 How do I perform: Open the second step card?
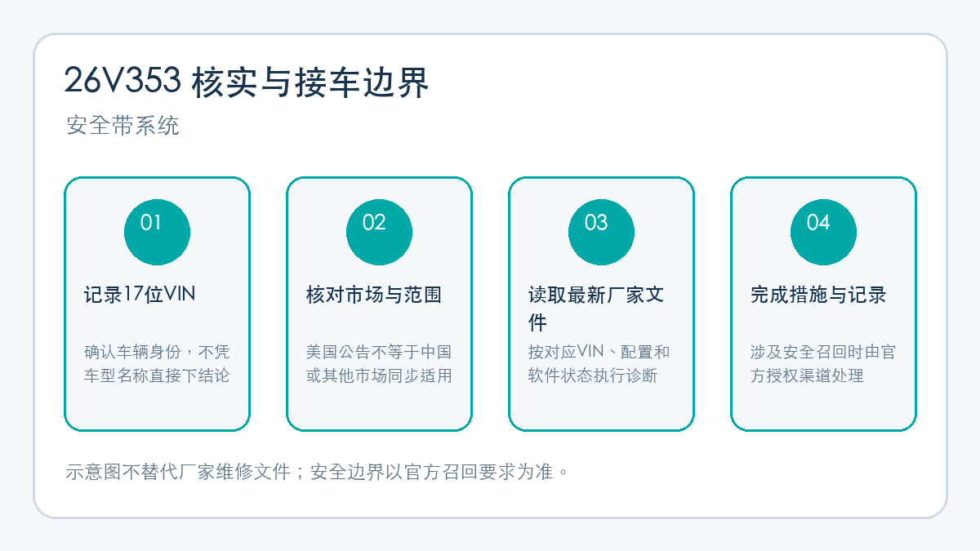coord(379,304)
